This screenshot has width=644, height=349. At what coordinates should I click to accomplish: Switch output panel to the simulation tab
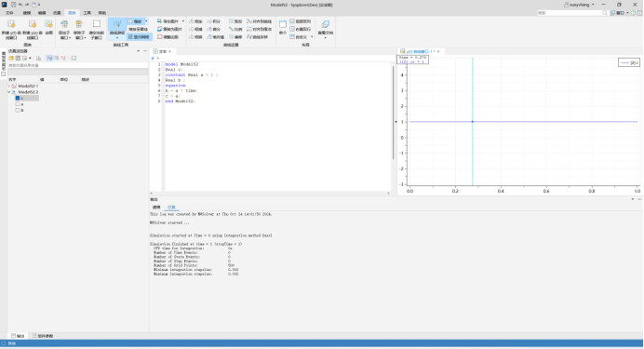pos(171,208)
